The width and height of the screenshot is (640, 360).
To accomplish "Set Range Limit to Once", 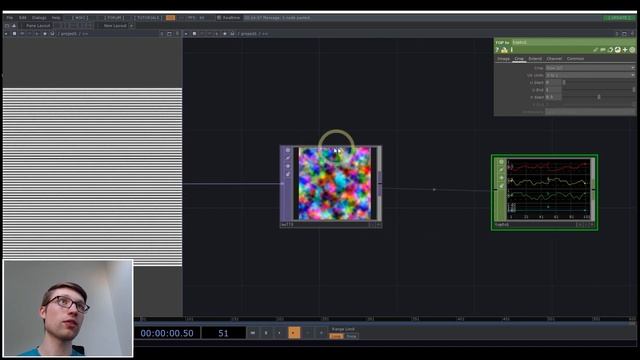I will [351, 336].
